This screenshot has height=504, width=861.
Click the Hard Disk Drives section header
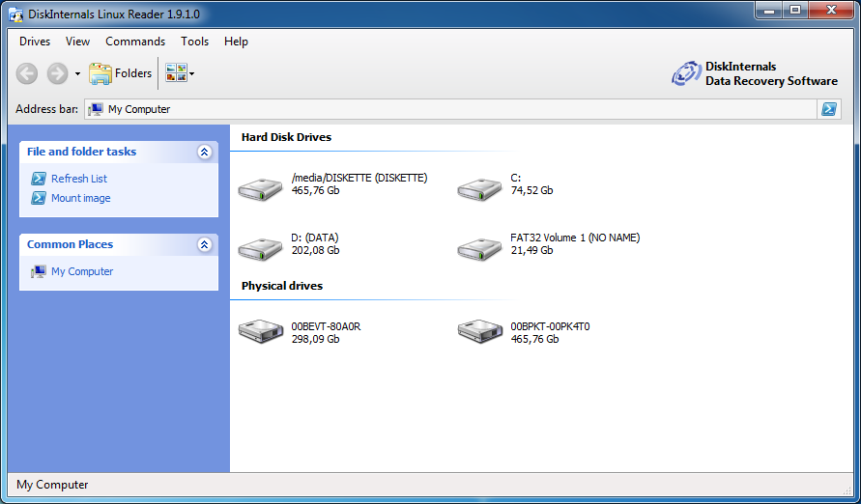pos(286,137)
